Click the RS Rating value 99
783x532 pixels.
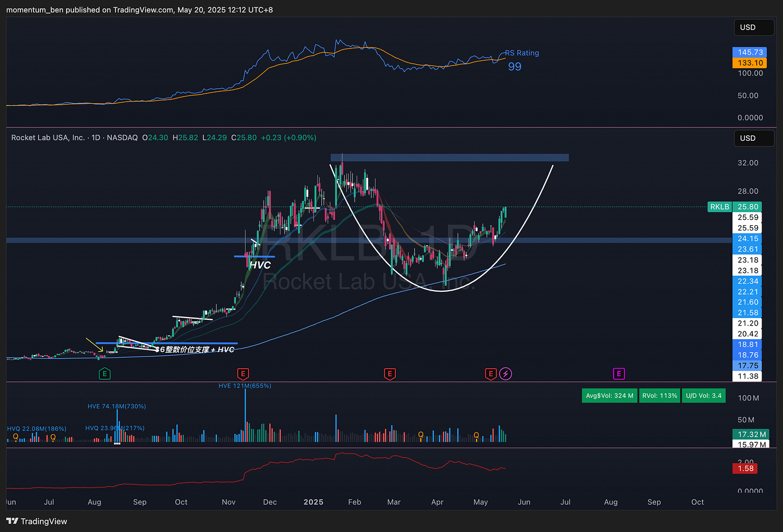click(515, 67)
